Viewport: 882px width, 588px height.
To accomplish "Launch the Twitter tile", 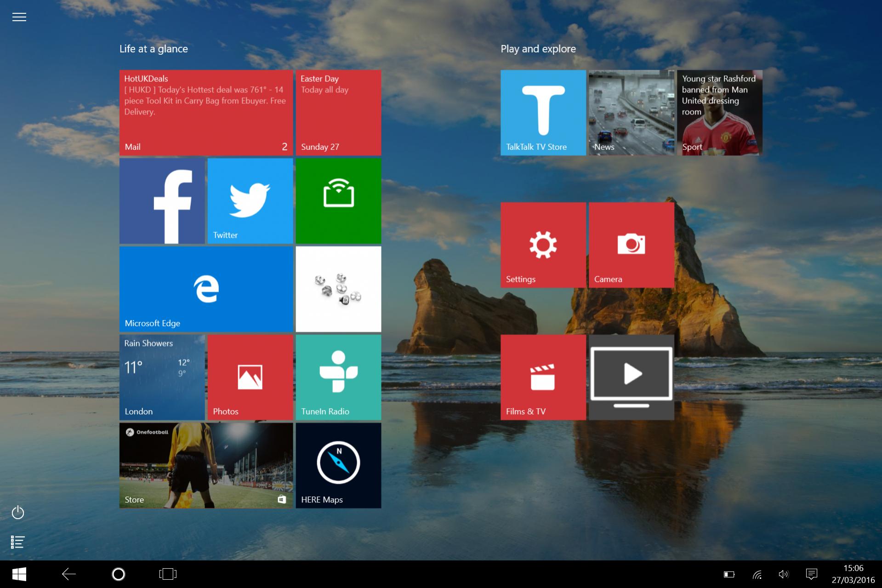I will pos(250,201).
